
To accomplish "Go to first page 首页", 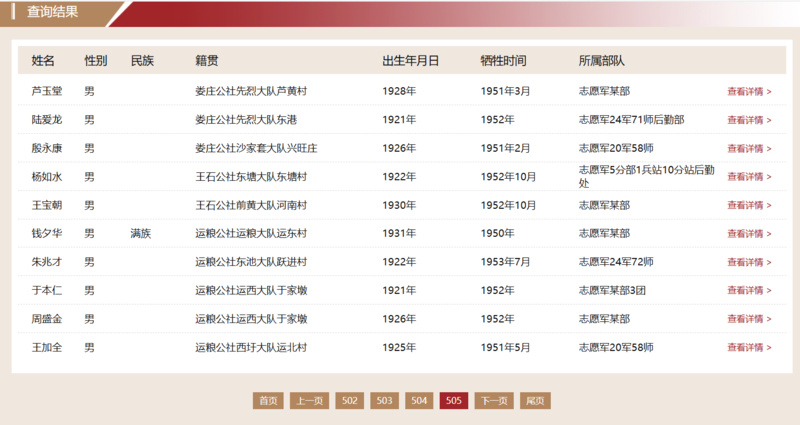I will click(268, 401).
